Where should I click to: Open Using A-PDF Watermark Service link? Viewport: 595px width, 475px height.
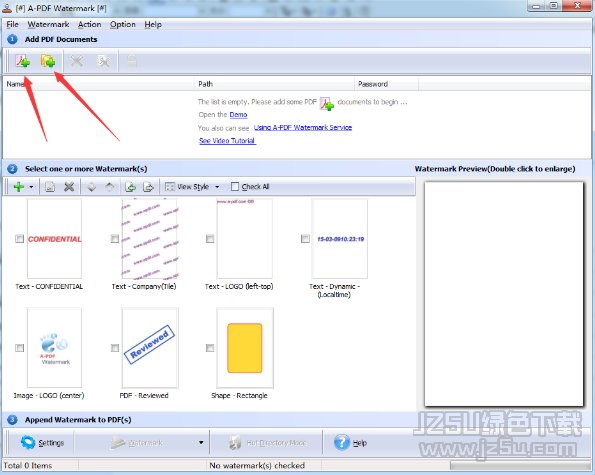(303, 127)
